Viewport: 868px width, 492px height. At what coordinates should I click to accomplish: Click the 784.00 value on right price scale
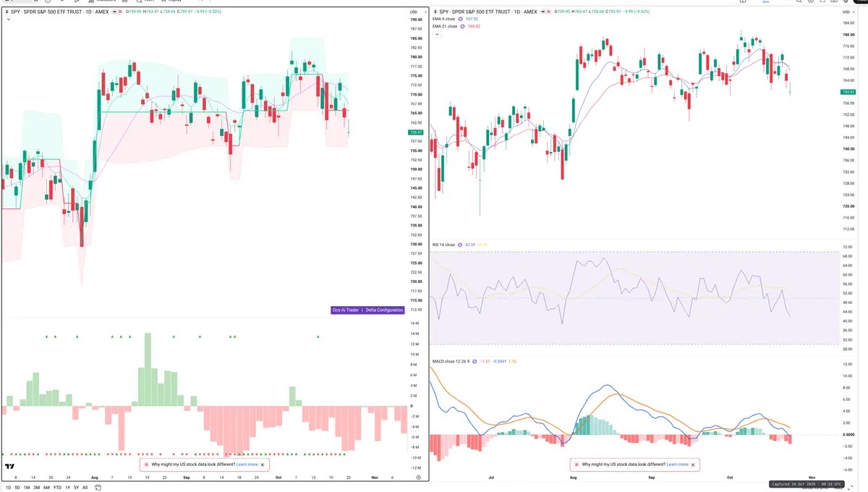[848, 23]
